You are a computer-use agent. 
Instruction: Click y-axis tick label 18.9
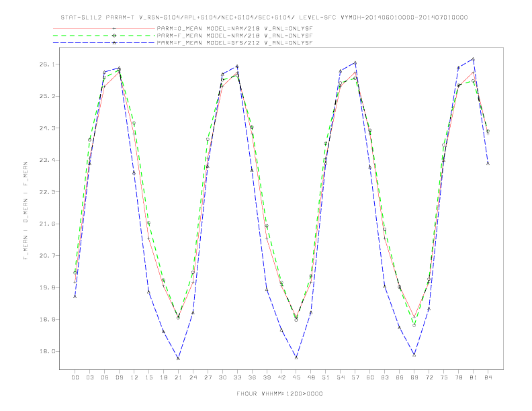click(46, 320)
